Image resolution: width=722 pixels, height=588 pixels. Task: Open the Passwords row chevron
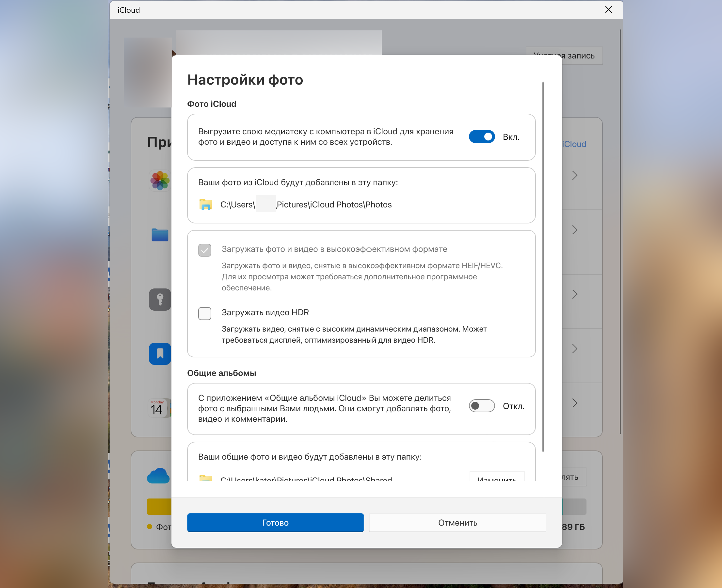point(575,294)
